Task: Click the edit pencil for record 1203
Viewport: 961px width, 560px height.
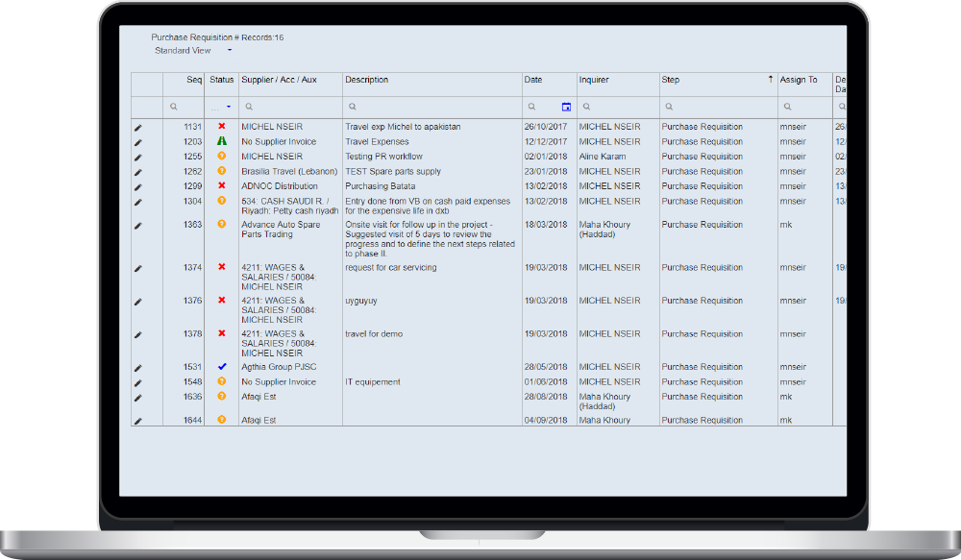Action: click(137, 142)
